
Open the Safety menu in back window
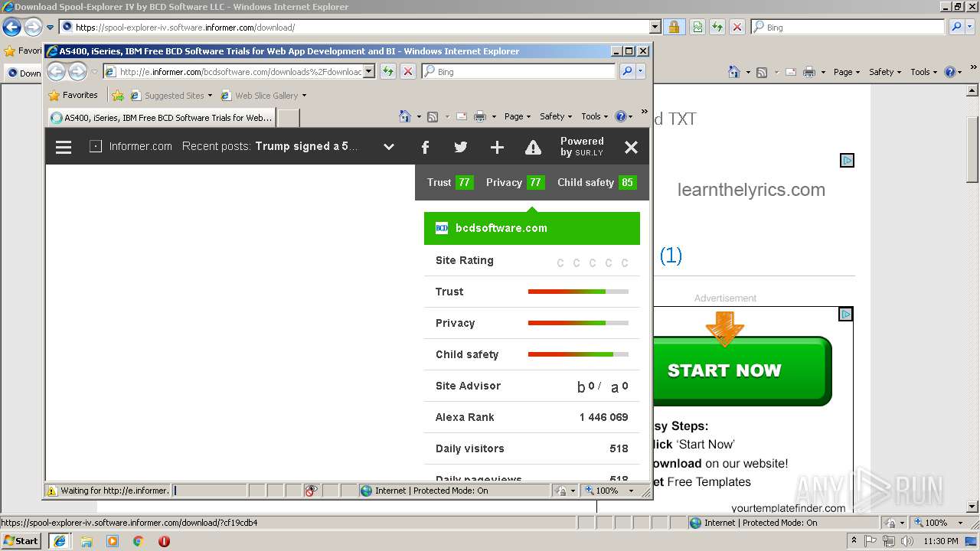[885, 72]
